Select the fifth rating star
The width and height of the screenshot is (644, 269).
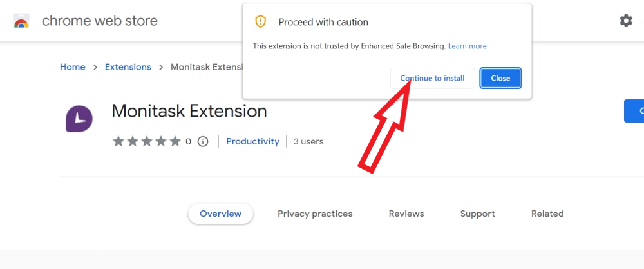(175, 141)
